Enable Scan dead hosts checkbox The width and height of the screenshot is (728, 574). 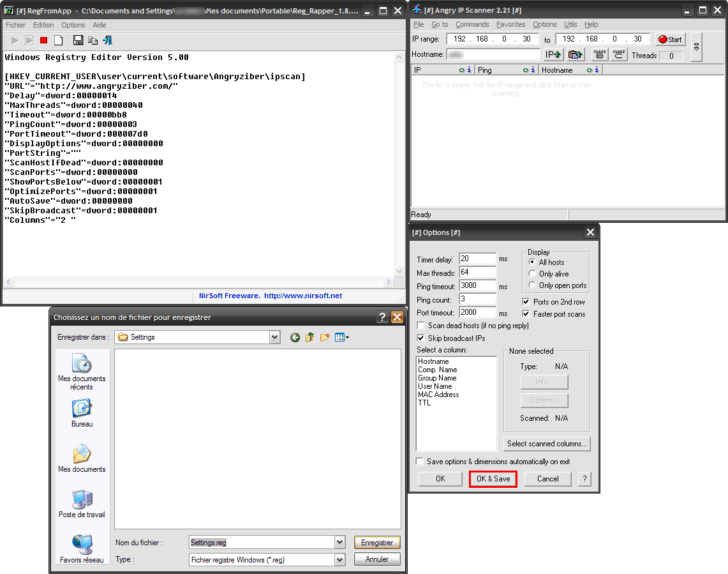coord(420,326)
